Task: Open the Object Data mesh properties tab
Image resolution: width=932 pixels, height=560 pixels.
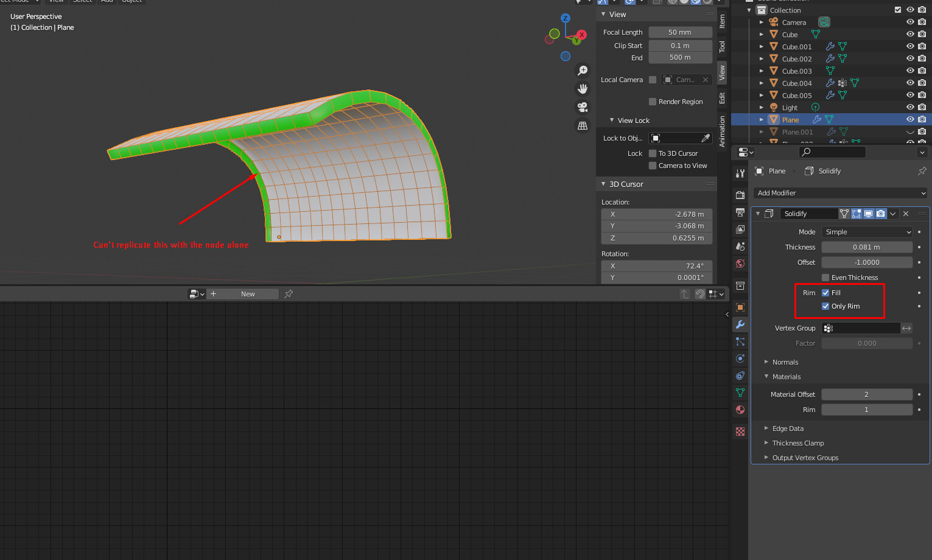Action: click(740, 393)
